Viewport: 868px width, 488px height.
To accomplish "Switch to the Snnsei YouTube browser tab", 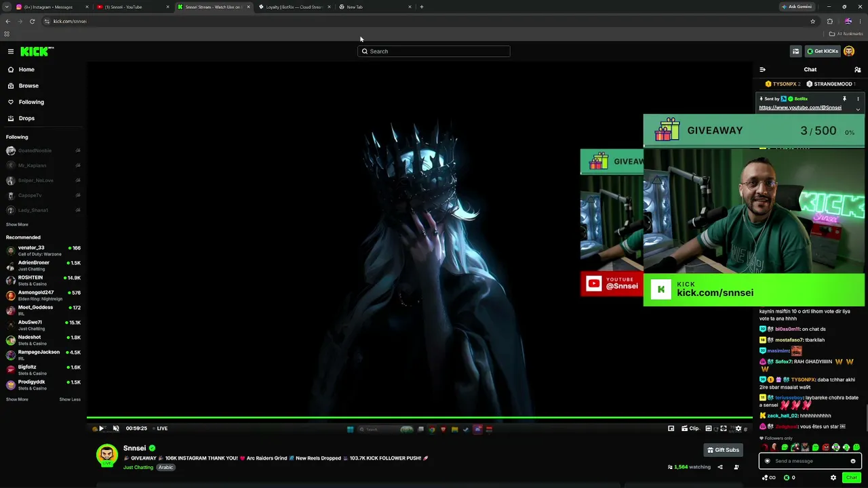I will coord(133,7).
